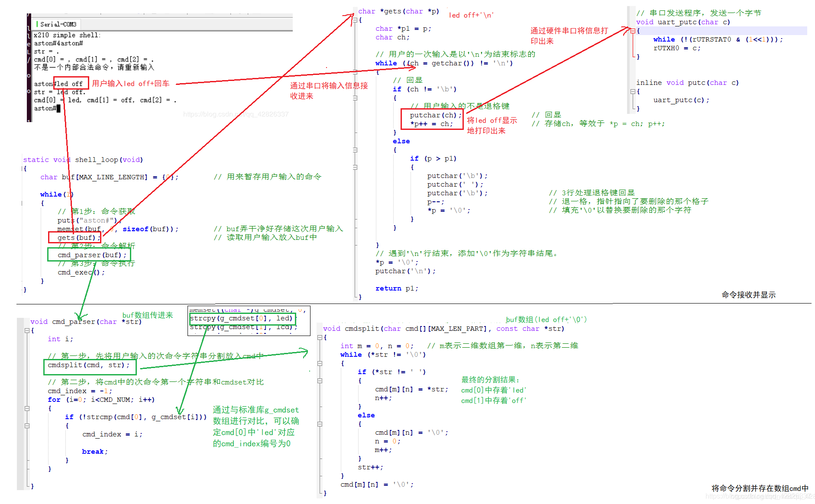
Task: Switch to the Serial-COM3 terminal tab
Action: [58, 24]
